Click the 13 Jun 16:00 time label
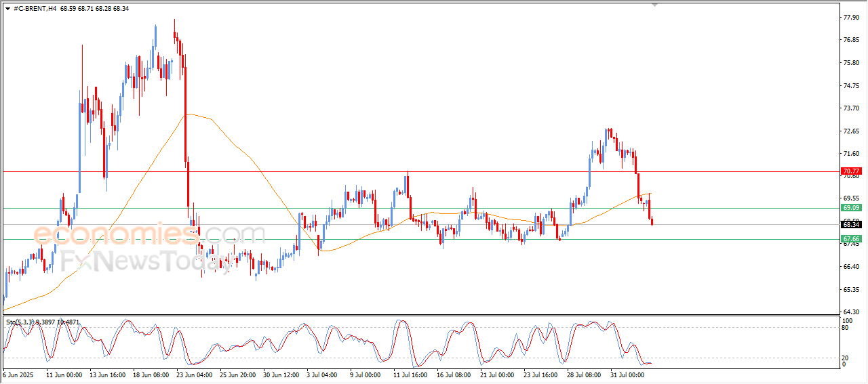Screen dimensions: 868x384 point(108,374)
